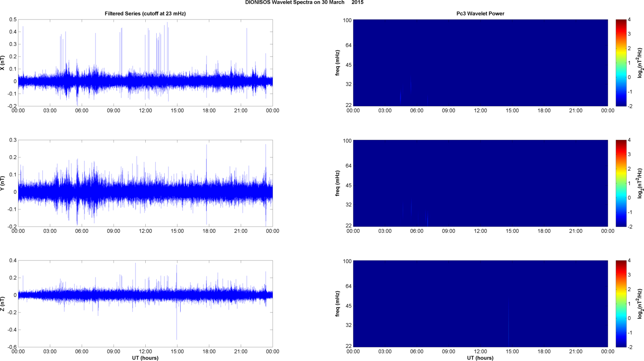The image size is (644, 361).
Task: Click the value -2 on the Z spectrogram colorbar
Action: pyautogui.click(x=629, y=347)
